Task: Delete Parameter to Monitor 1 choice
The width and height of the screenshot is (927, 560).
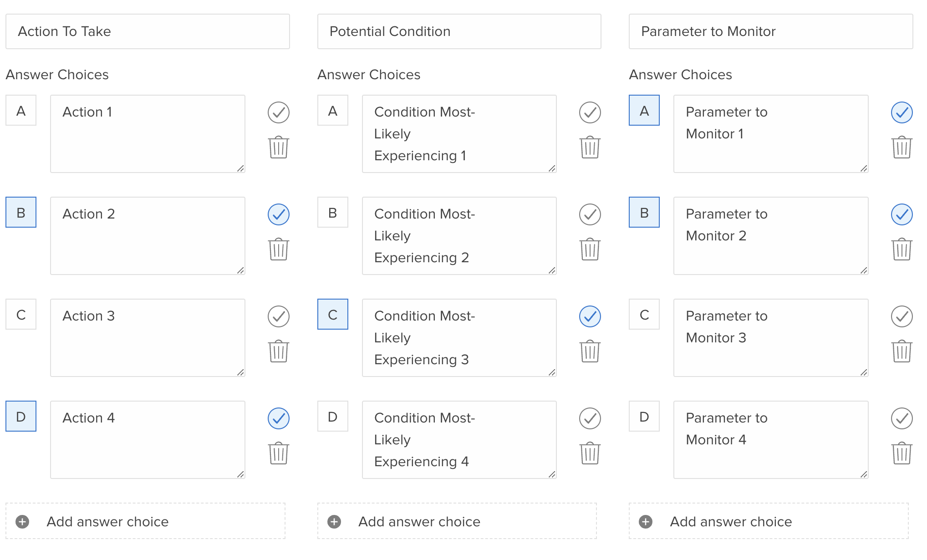Action: click(x=902, y=147)
